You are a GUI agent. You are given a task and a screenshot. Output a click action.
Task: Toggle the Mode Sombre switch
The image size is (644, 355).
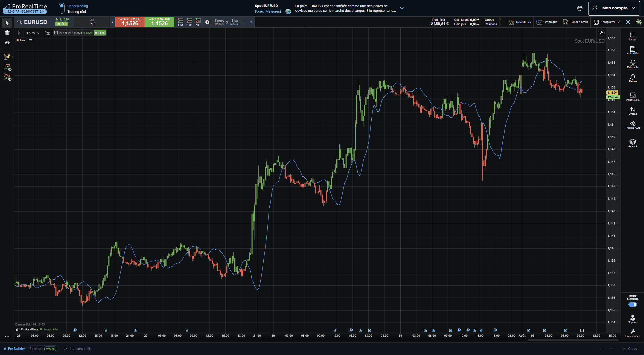pos(633,304)
